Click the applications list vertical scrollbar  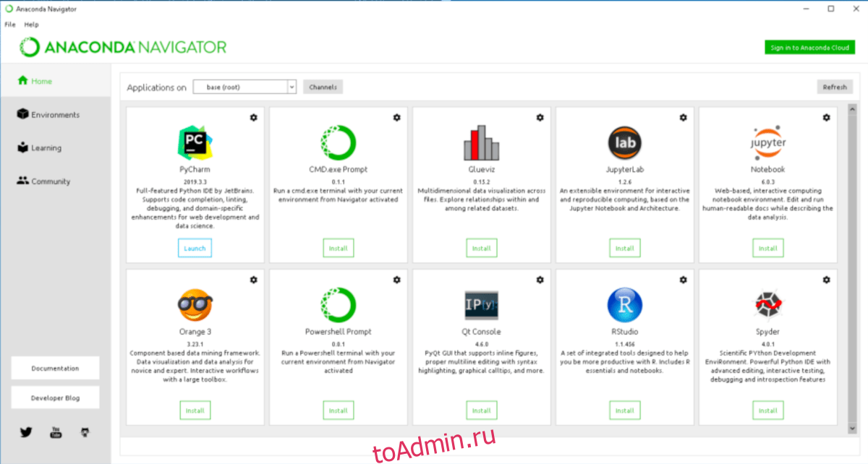tap(851, 267)
